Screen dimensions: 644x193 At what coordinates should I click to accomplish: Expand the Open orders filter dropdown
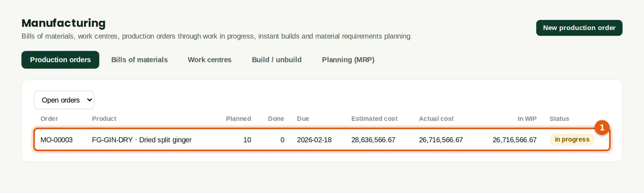[x=64, y=100]
